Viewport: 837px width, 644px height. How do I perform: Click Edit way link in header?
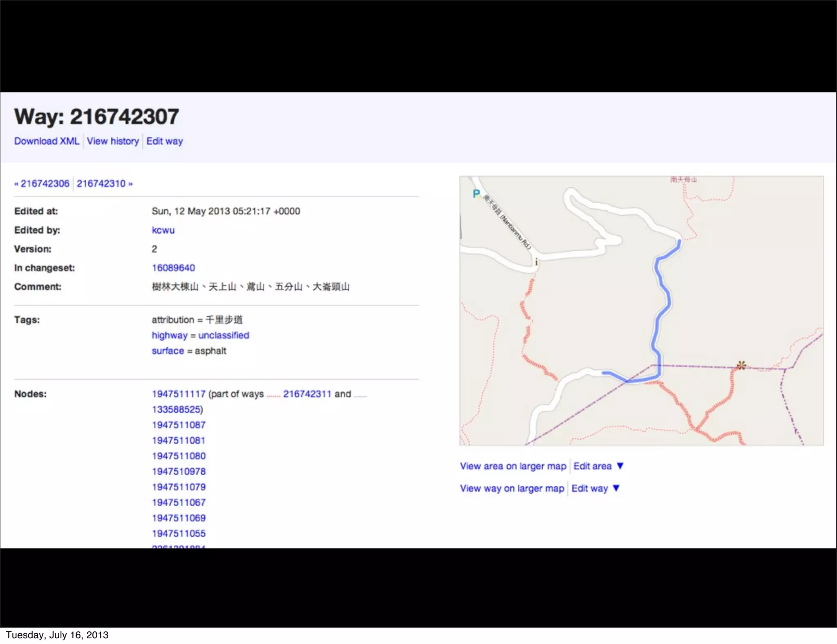pos(164,141)
